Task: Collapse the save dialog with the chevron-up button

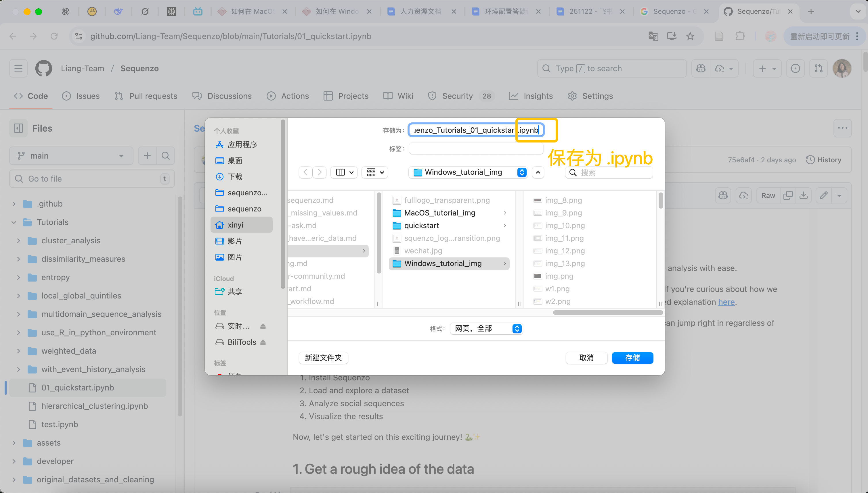Action: coord(538,172)
